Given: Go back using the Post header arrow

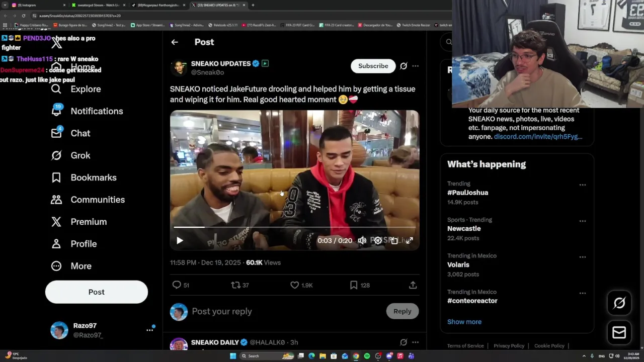Looking at the screenshot, I should pyautogui.click(x=175, y=42).
